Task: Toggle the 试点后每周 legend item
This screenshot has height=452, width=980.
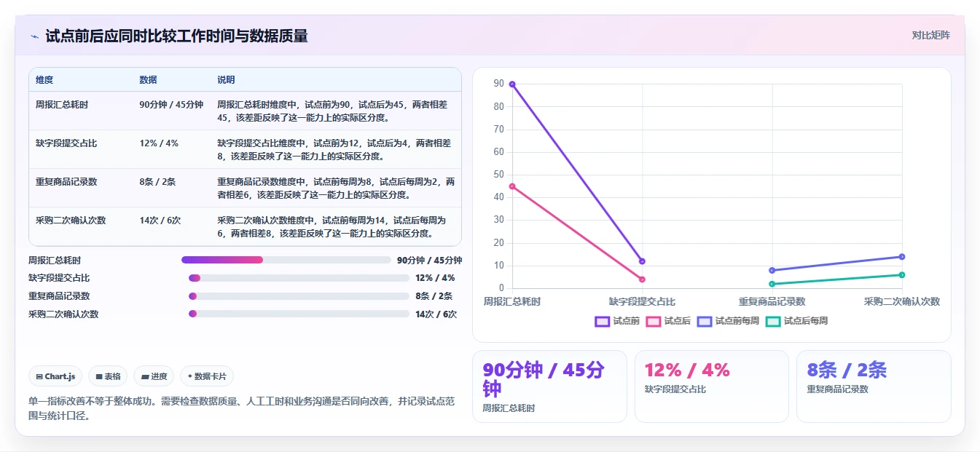Action: click(x=796, y=321)
